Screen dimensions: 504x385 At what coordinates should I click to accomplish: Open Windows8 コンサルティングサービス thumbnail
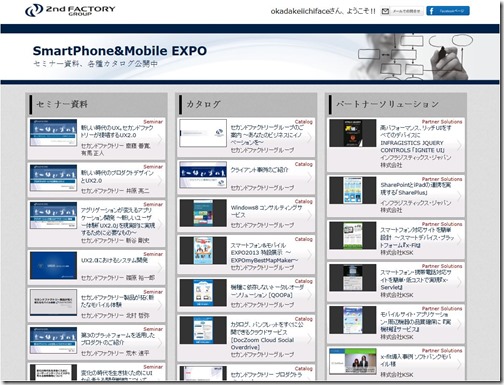point(203,213)
